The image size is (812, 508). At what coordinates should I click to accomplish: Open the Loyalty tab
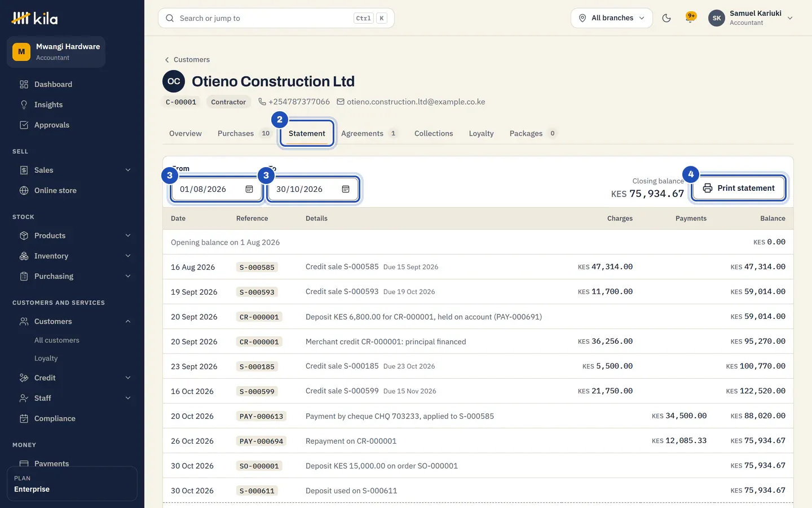point(481,134)
